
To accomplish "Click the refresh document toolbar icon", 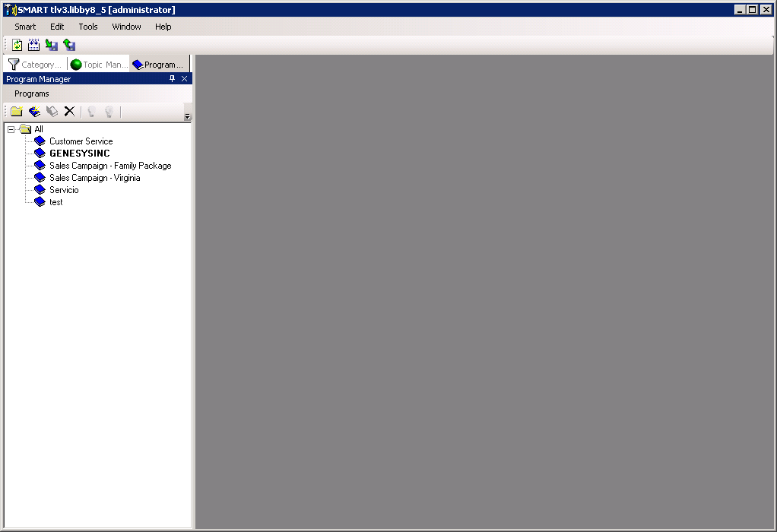I will pyautogui.click(x=17, y=45).
